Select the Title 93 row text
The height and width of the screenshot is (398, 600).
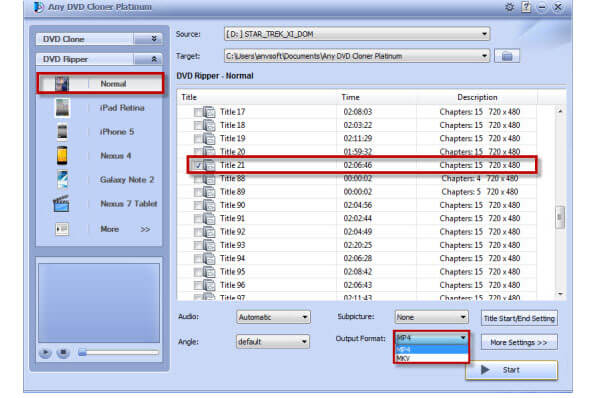(x=233, y=245)
